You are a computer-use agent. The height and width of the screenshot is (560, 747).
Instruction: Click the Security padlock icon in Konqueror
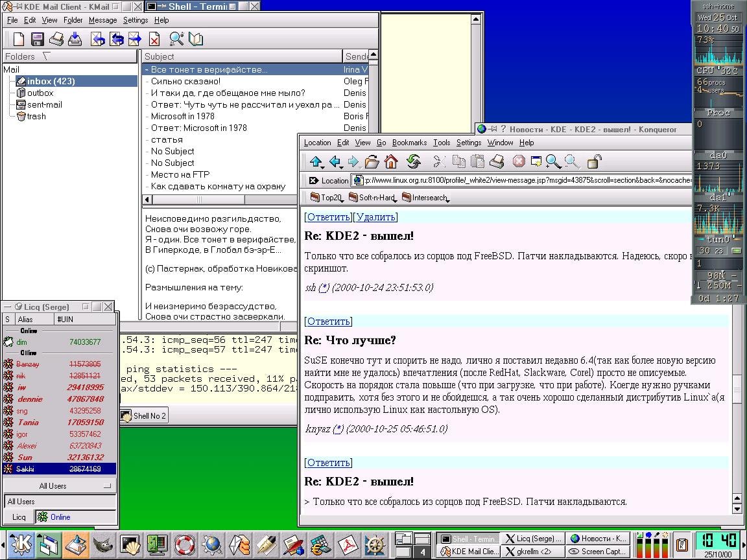[x=594, y=162]
